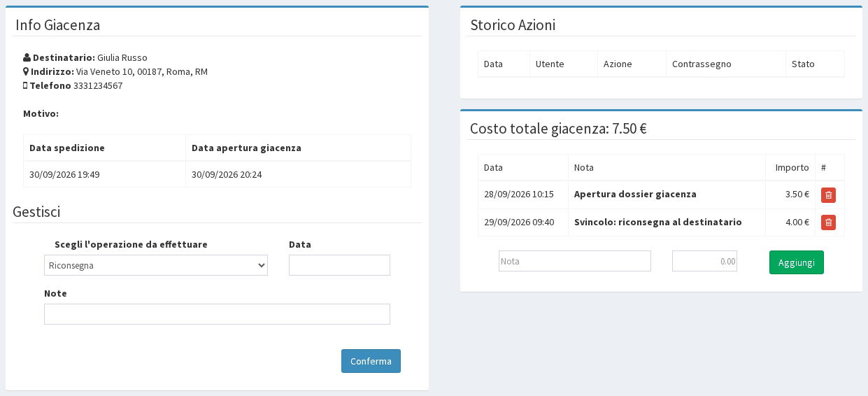Click the recipient name Giulia Russo
Viewport: 868px width, 396px height.
pos(122,57)
